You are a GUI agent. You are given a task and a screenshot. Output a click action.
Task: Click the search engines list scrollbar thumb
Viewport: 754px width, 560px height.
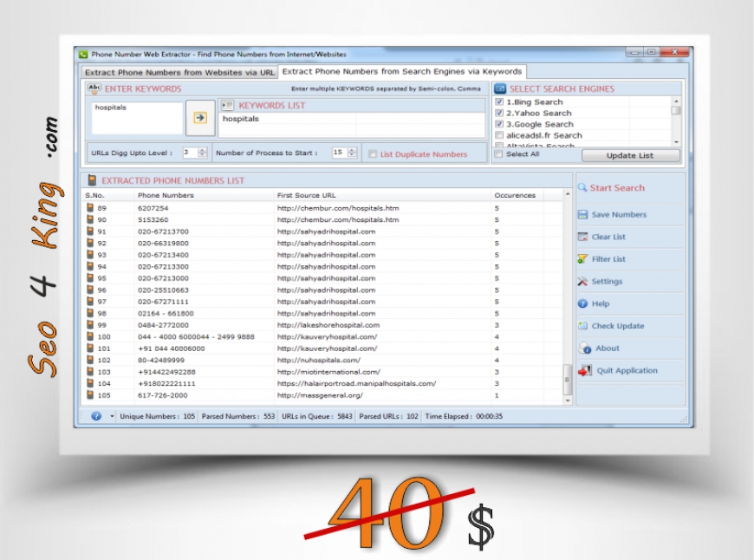[x=676, y=111]
